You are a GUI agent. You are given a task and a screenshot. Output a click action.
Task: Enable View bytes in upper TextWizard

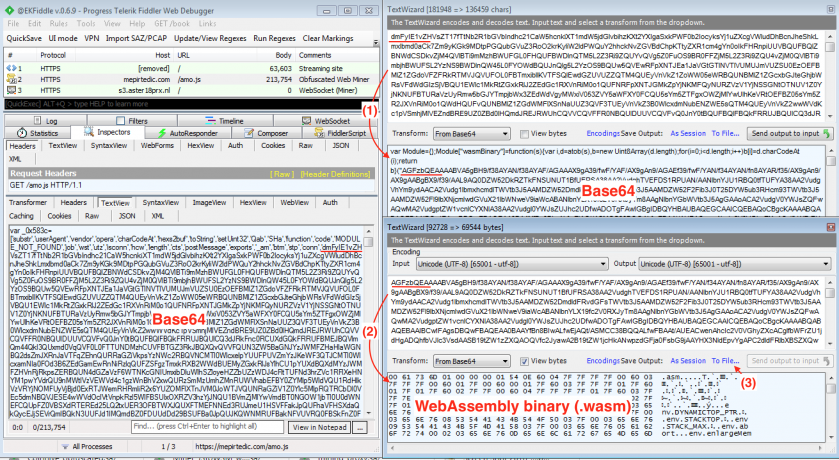[524, 134]
